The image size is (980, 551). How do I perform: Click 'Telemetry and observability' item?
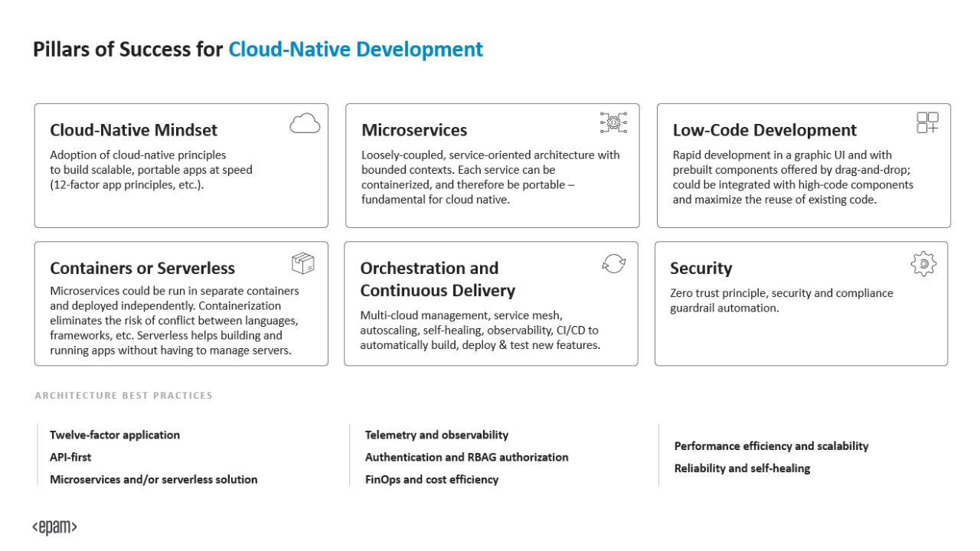click(x=436, y=435)
